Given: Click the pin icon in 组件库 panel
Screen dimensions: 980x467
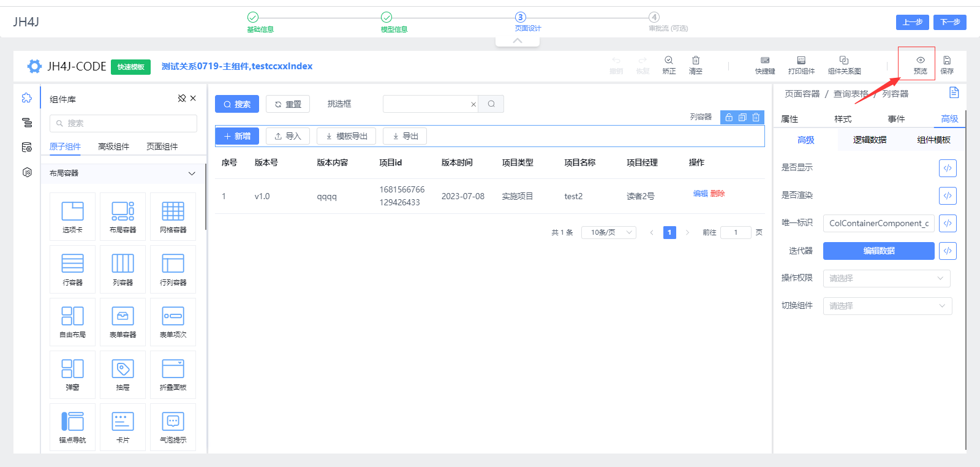Looking at the screenshot, I should pos(182,98).
